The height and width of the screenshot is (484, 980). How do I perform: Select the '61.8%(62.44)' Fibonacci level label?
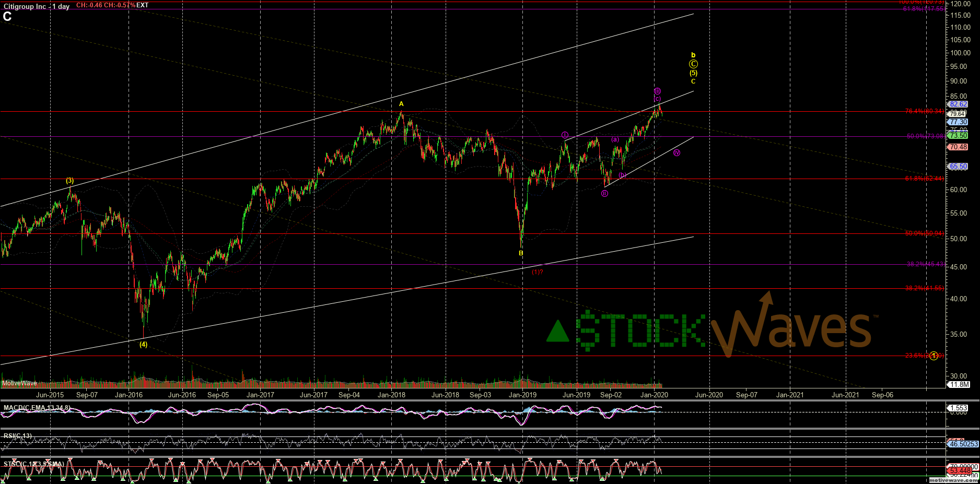[x=924, y=179]
